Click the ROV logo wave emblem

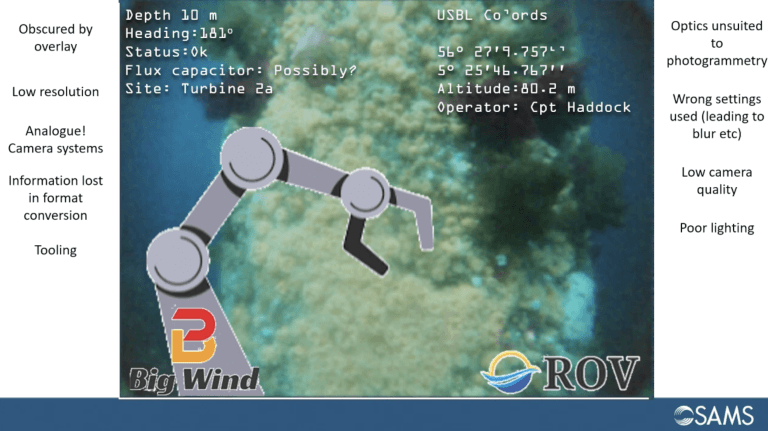pos(511,371)
